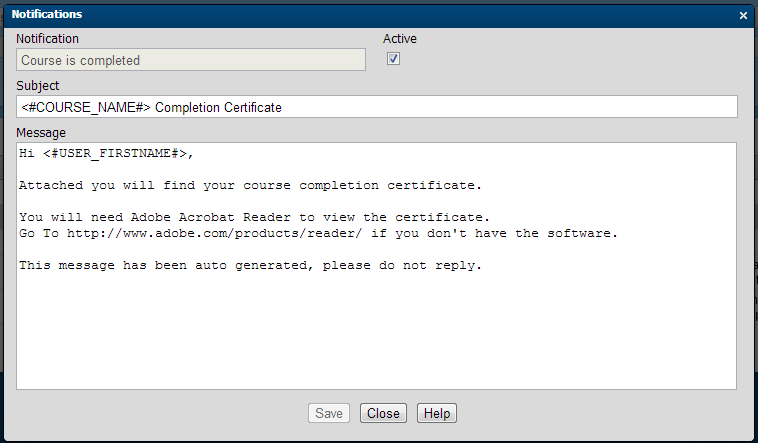Click the Save button

pos(329,413)
